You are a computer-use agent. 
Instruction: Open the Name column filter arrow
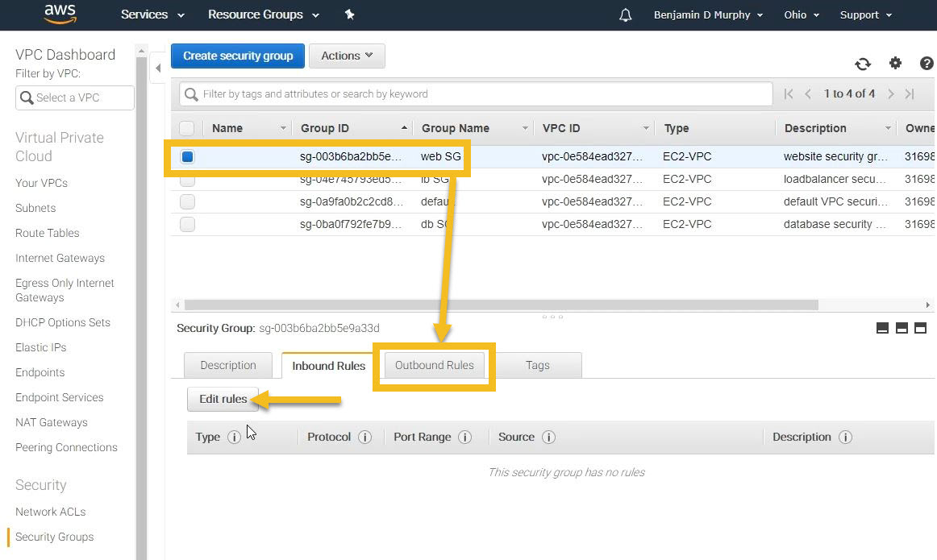283,128
